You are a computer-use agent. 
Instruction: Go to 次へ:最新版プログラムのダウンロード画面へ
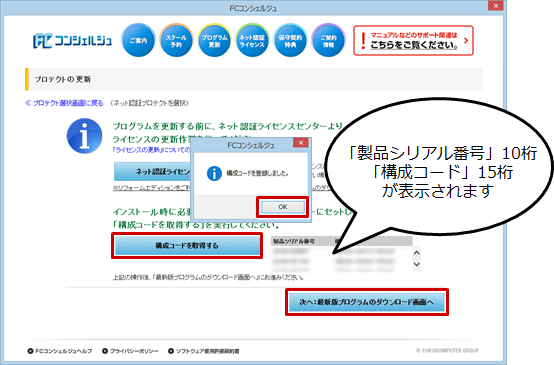[x=367, y=302]
